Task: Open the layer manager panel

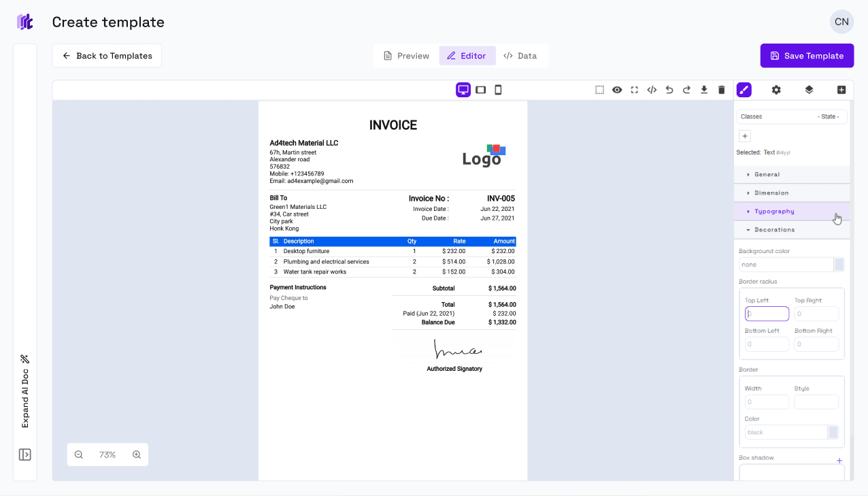Action: coord(809,89)
